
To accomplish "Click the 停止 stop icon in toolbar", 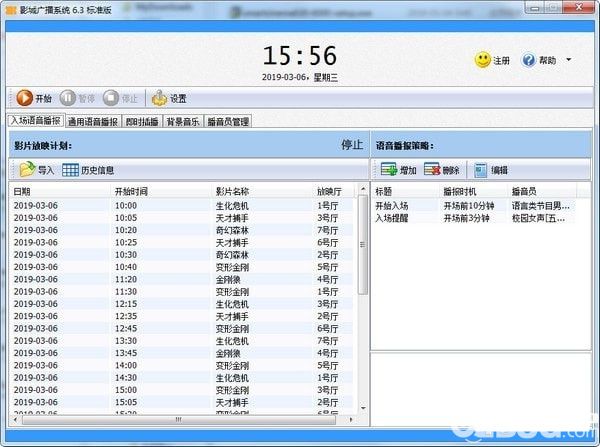I will pos(111,98).
